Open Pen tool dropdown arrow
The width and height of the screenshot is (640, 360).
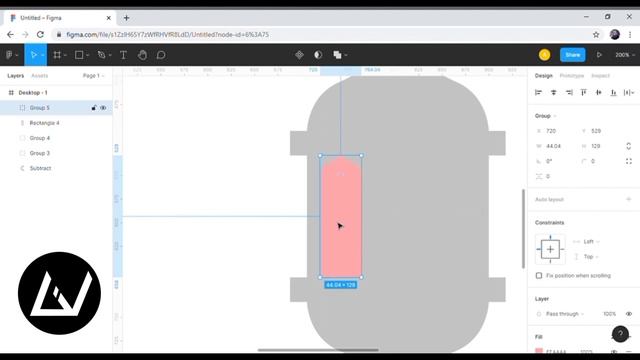pyautogui.click(x=110, y=55)
